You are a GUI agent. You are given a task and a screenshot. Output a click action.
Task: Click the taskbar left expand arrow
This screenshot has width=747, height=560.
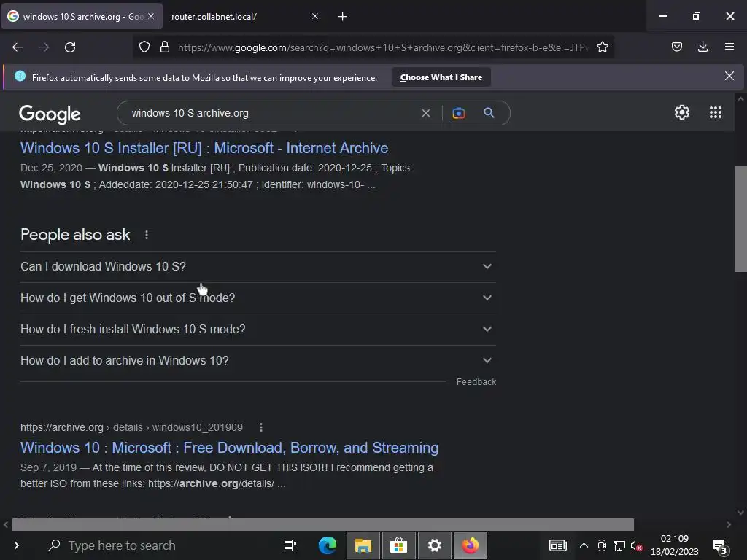16,545
